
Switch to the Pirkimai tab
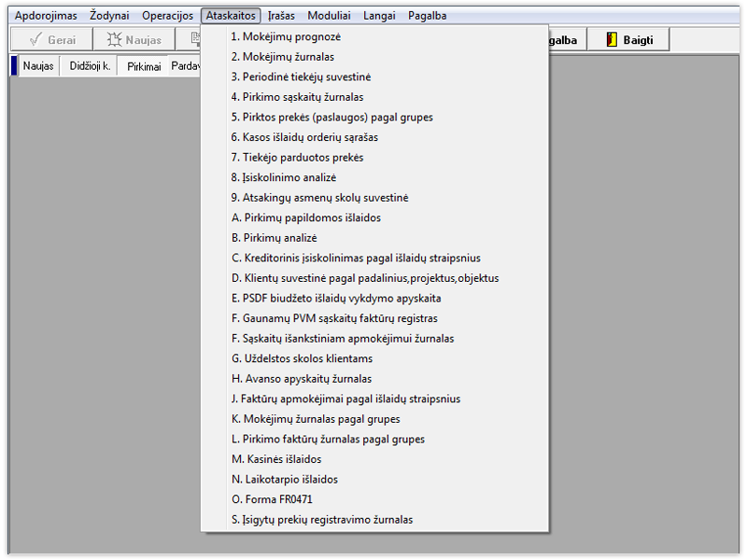(144, 66)
